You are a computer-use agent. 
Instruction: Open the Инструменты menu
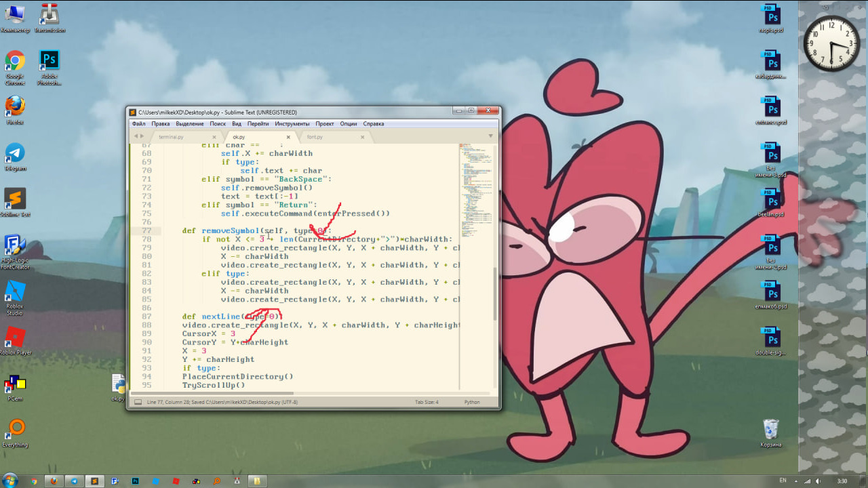(x=292, y=124)
